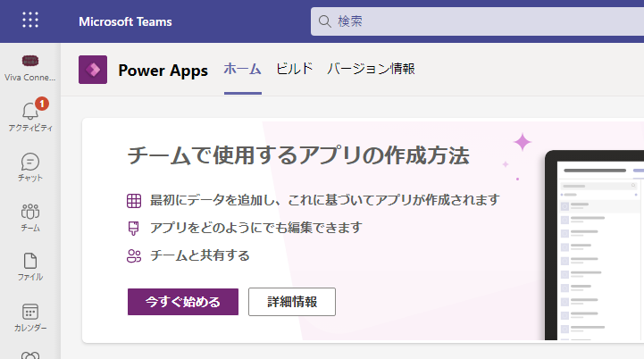Open the app launcher grid icon
Screen dimensions: 644x359
coord(30,20)
